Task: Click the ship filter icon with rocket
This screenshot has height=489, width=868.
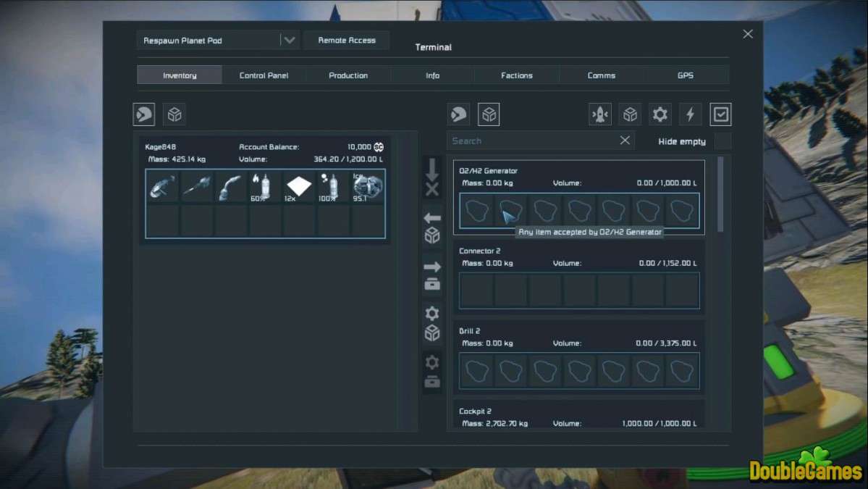Action: pos(600,114)
